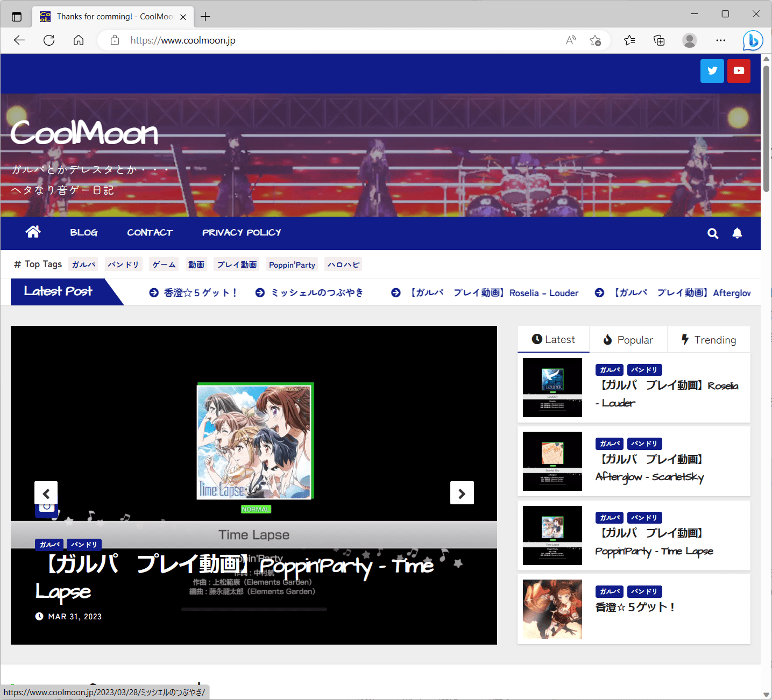Click バンドリ badge on Afterglow sidebar post
The width and height of the screenshot is (772, 700).
pyautogui.click(x=644, y=444)
